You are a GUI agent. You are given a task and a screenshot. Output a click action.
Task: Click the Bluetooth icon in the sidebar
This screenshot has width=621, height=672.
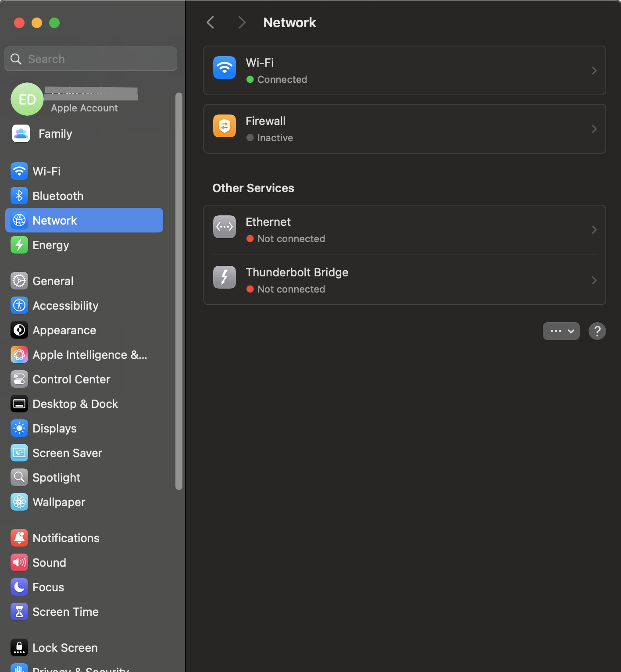(x=19, y=196)
